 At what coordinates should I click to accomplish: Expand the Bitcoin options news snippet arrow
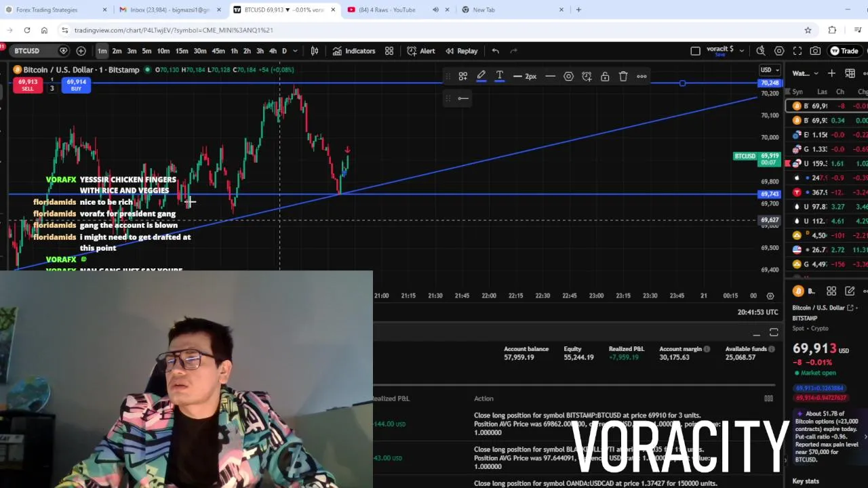pyautogui.click(x=865, y=436)
